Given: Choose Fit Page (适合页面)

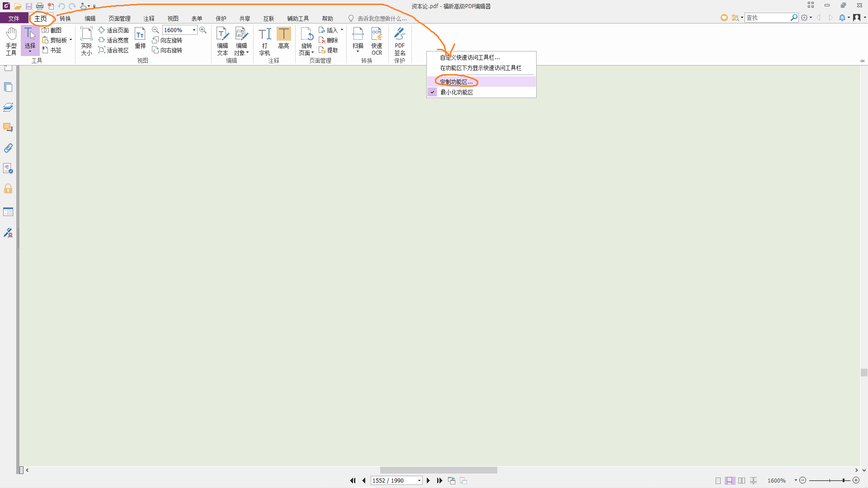Looking at the screenshot, I should [x=113, y=30].
